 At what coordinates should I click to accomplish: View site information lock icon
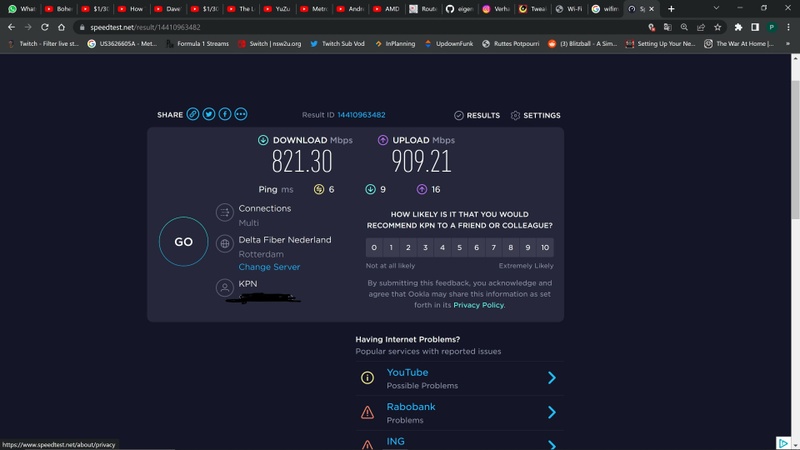(82, 27)
